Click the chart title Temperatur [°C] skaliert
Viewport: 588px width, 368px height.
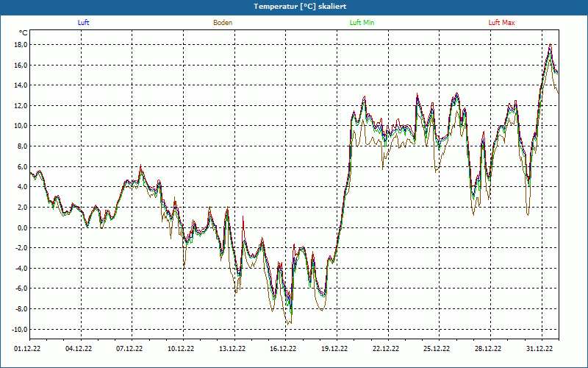294,6
